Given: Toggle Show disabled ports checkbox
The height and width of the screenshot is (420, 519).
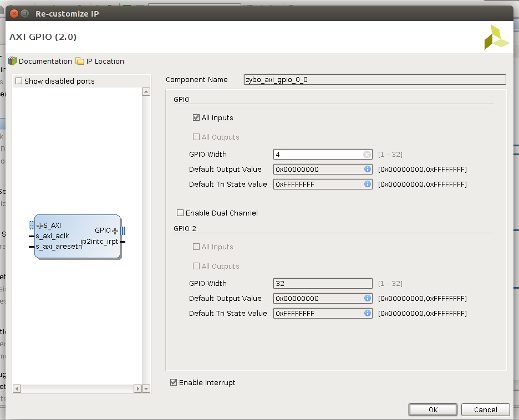Looking at the screenshot, I should [19, 81].
